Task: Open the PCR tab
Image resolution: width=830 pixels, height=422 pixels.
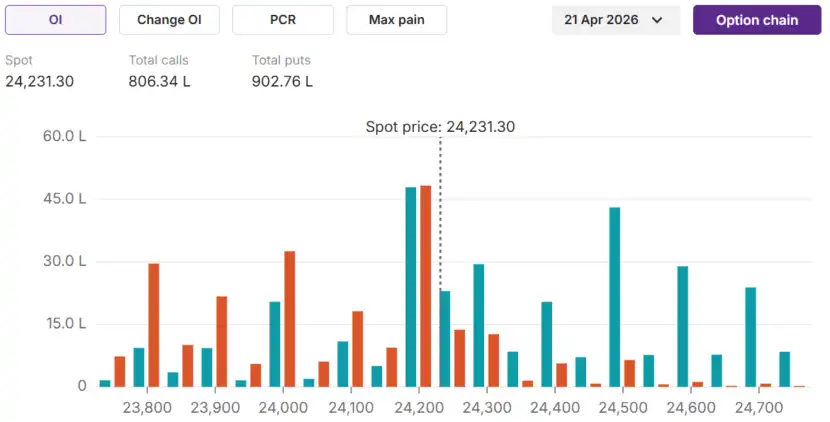Action: pyautogui.click(x=283, y=20)
